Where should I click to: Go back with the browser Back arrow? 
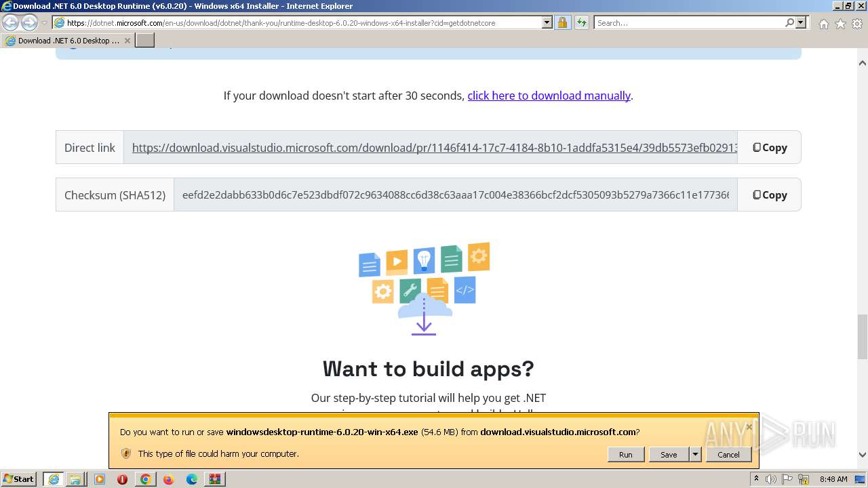tap(11, 23)
